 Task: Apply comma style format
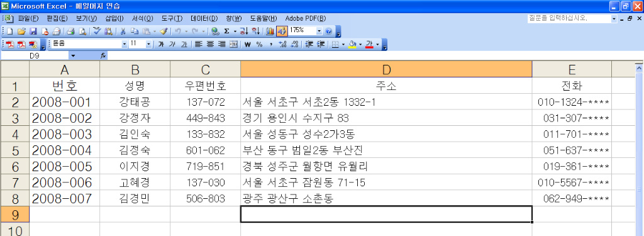pyautogui.click(x=270, y=45)
